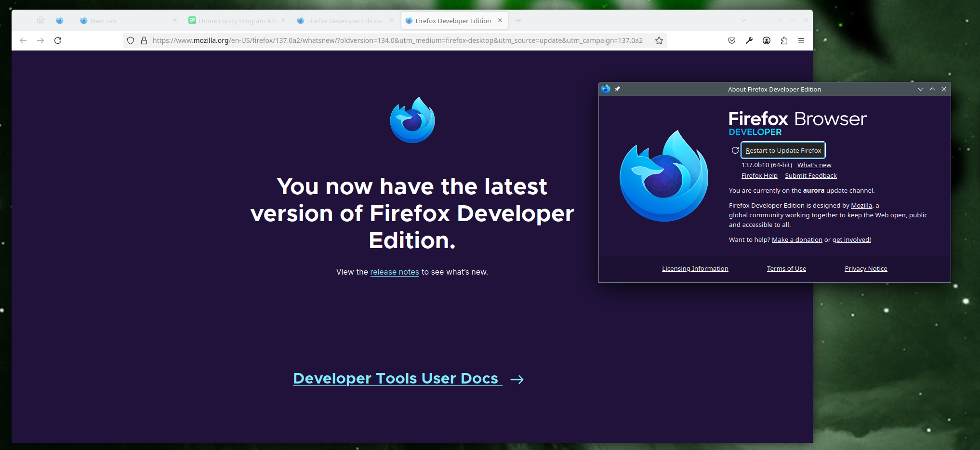Image resolution: width=980 pixels, height=450 pixels.
Task: Reload the current page
Action: [58, 40]
